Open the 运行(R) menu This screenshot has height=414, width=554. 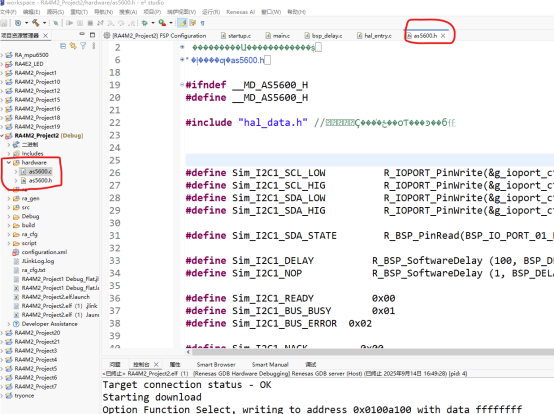point(211,12)
